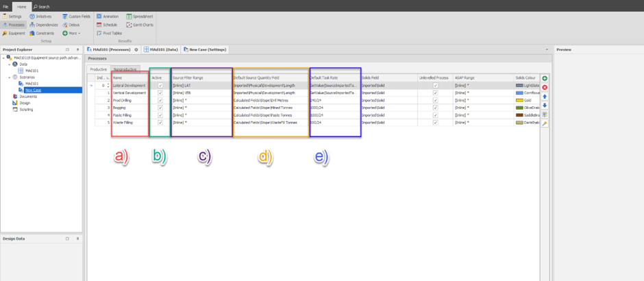This screenshot has height=281, width=644.
Task: Toggle Unlevelled Process for Waste Filling
Action: tap(435, 123)
